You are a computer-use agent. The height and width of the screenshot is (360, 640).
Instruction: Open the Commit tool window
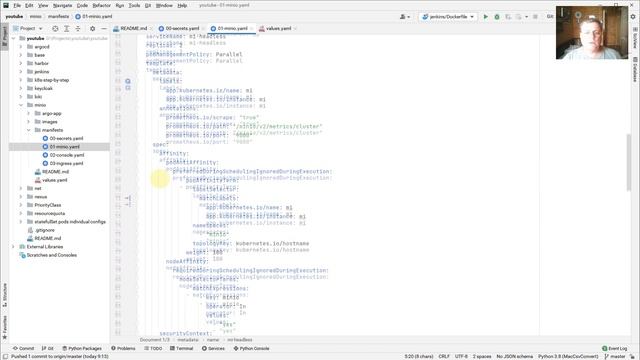23,349
